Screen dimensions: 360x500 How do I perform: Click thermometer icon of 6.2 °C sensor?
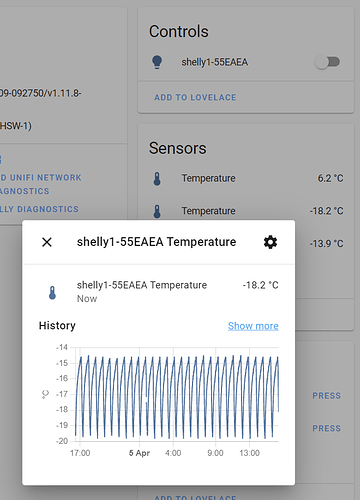(157, 178)
